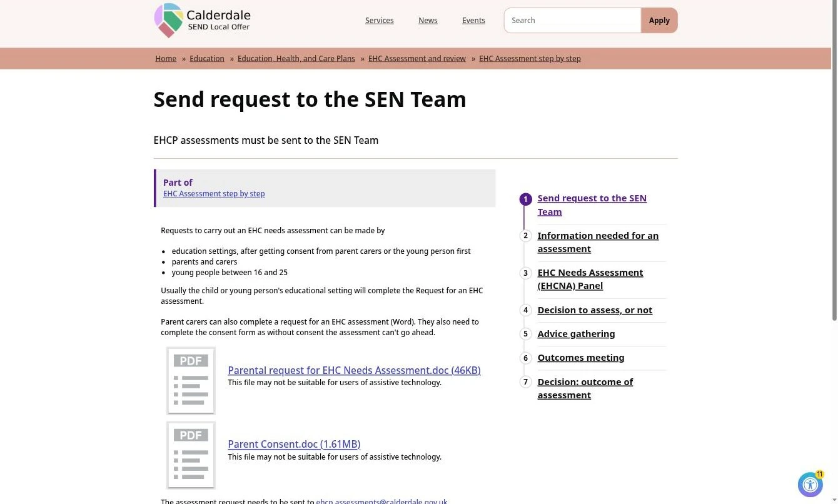Select step 4 circle marker

pos(525,310)
